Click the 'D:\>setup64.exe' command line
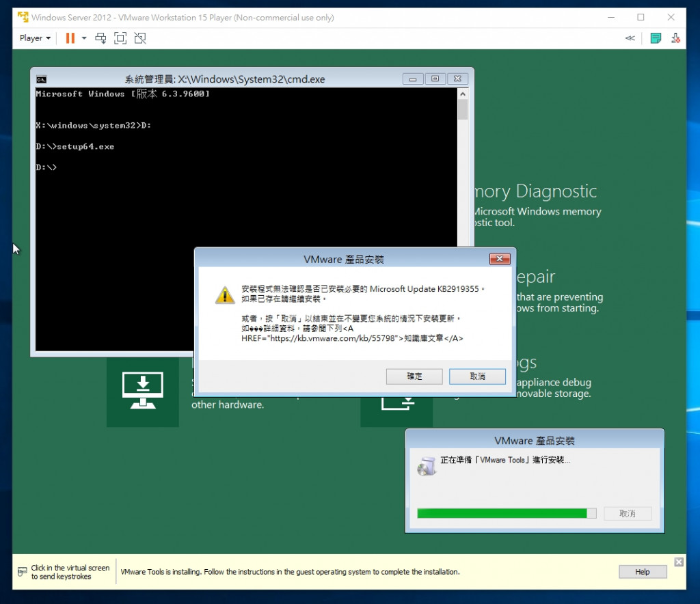The width and height of the screenshot is (700, 604). coord(75,147)
